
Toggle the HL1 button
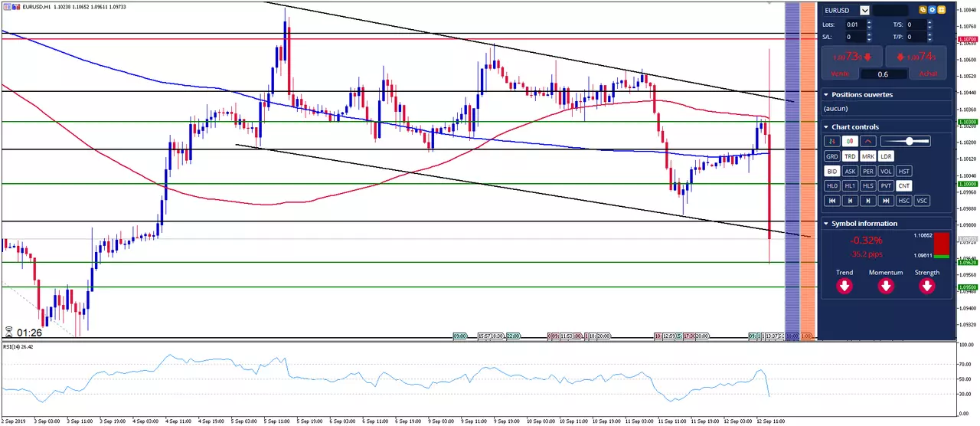point(850,185)
